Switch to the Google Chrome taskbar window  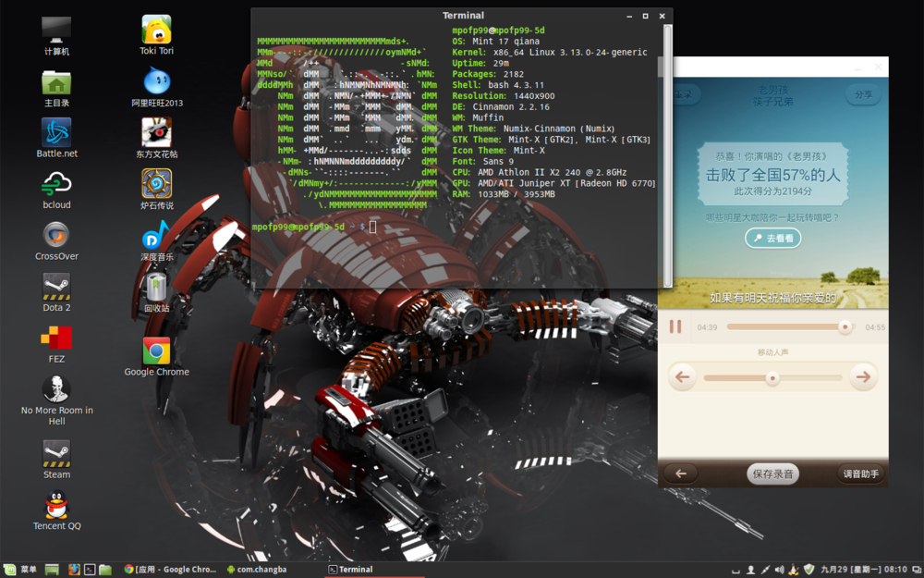click(170, 570)
